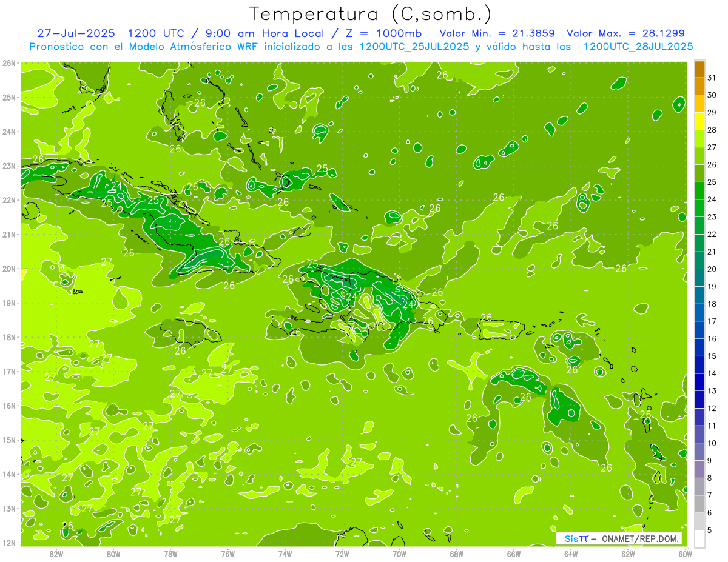728x562 pixels.
Task: Click color scale label "18"
Action: pos(712,304)
